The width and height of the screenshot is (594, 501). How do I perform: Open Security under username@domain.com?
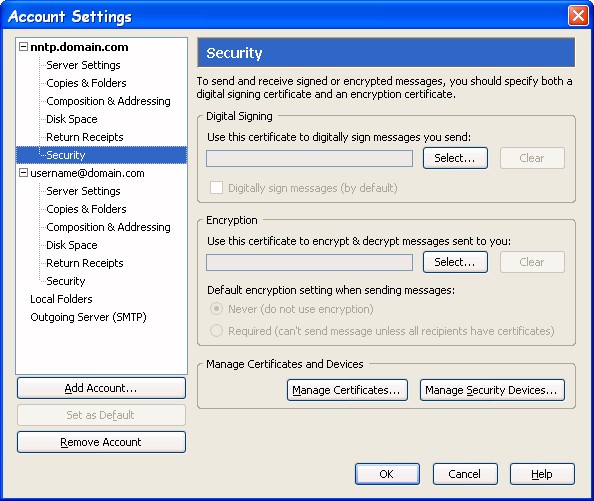point(66,281)
